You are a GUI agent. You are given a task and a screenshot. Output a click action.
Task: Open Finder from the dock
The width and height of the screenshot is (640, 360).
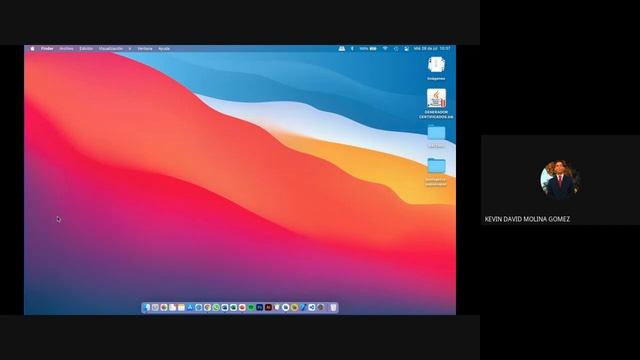(x=147, y=307)
